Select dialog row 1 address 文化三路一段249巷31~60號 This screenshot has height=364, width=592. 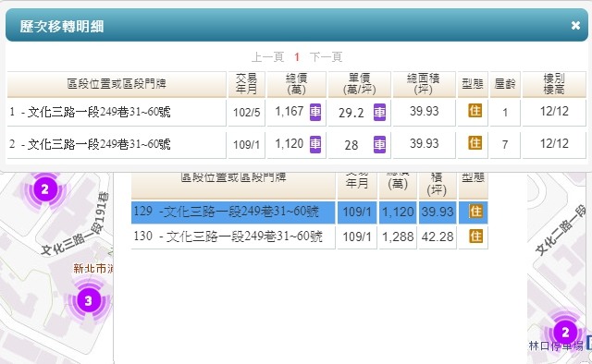tap(99, 112)
